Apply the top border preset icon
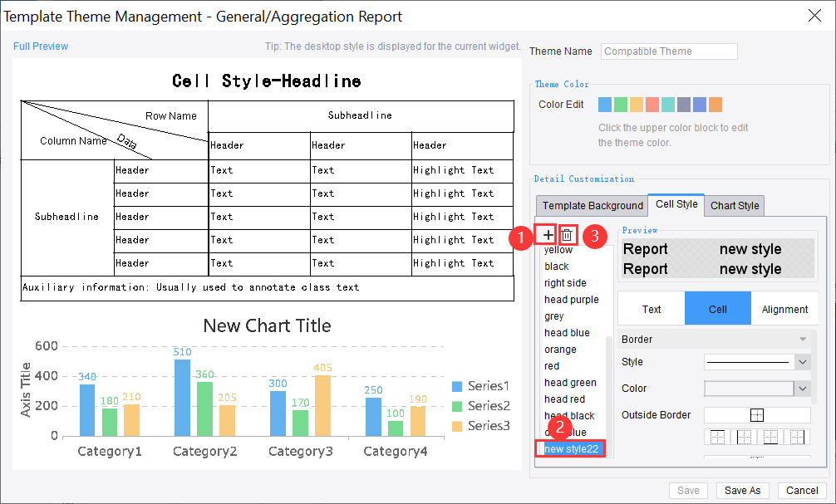The height and width of the screenshot is (504, 836). pos(717,436)
